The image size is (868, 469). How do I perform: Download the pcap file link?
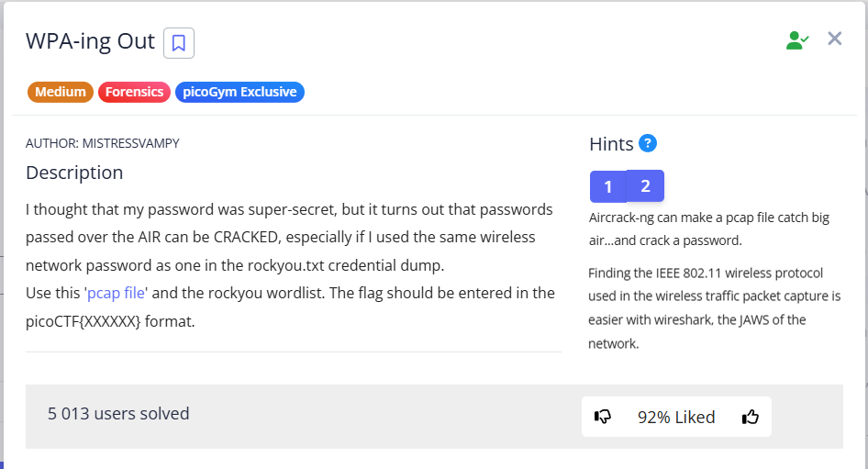pos(117,293)
